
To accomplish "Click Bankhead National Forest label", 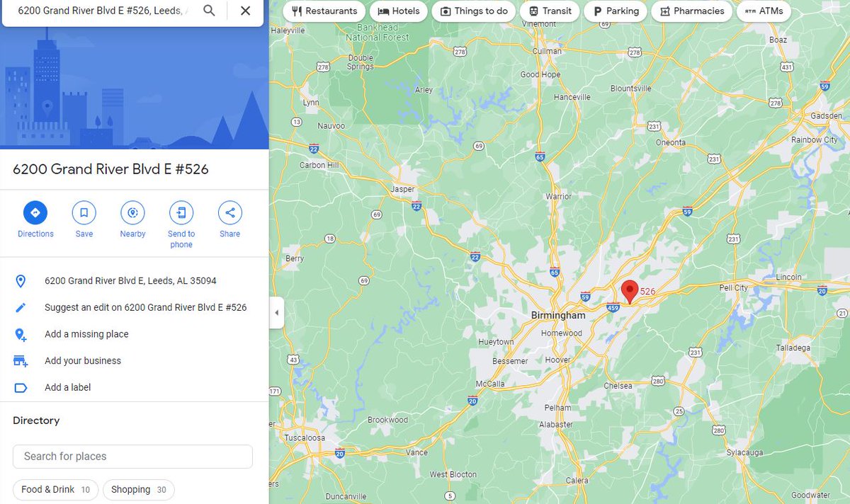I will (x=378, y=33).
